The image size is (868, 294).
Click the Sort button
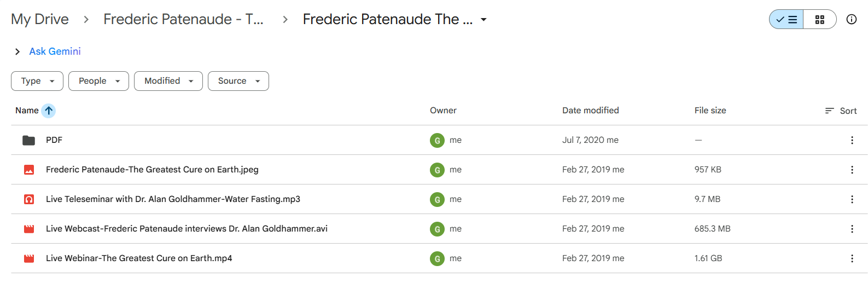pos(841,111)
